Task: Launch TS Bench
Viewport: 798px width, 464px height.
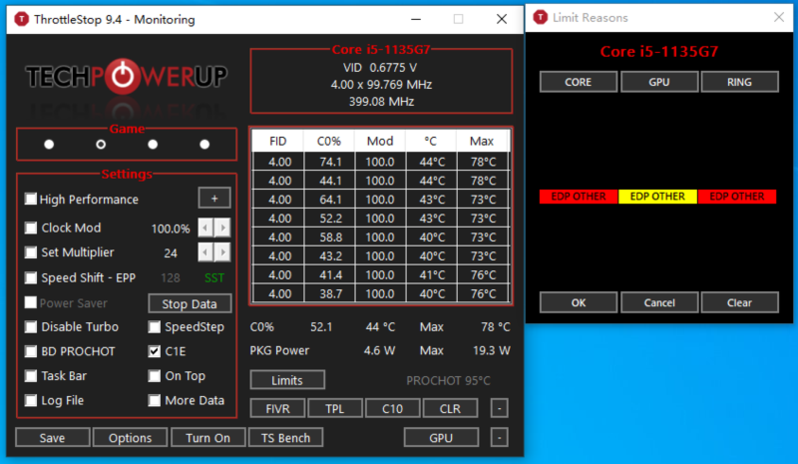Action: (286, 438)
